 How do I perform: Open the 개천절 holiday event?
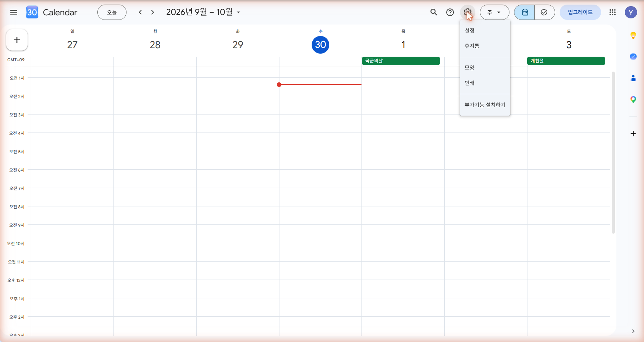(x=566, y=61)
